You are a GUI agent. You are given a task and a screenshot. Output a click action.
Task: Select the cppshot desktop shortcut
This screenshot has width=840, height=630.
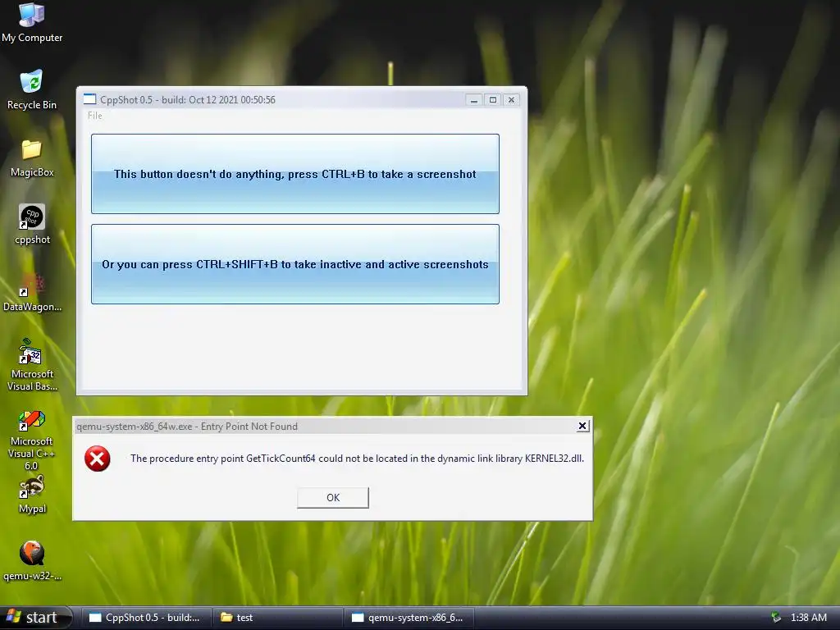coord(32,225)
